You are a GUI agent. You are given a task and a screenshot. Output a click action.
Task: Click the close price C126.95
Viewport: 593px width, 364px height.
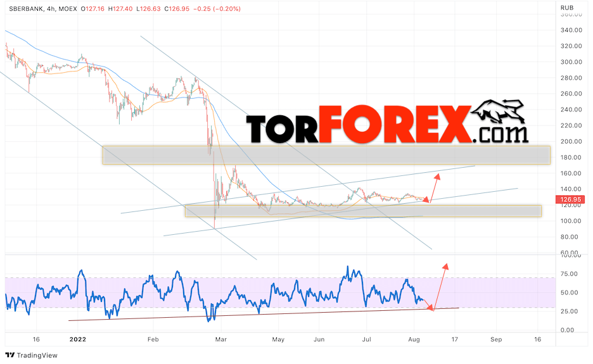[x=177, y=8]
